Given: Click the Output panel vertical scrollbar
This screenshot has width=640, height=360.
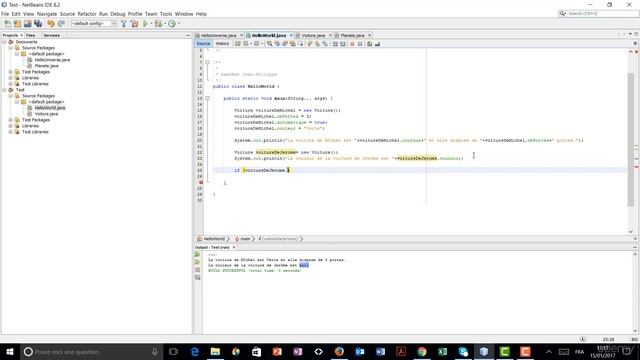Looking at the screenshot, I should click(635, 292).
